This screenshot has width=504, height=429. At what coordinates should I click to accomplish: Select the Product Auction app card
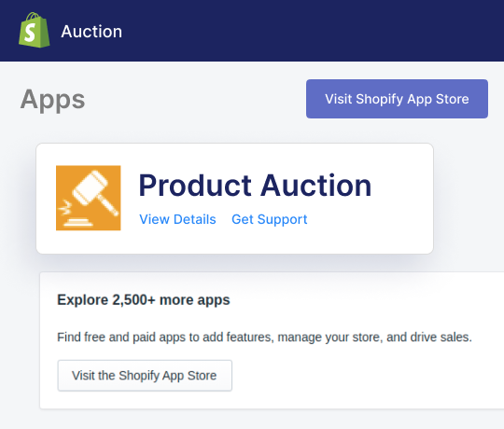click(234, 199)
